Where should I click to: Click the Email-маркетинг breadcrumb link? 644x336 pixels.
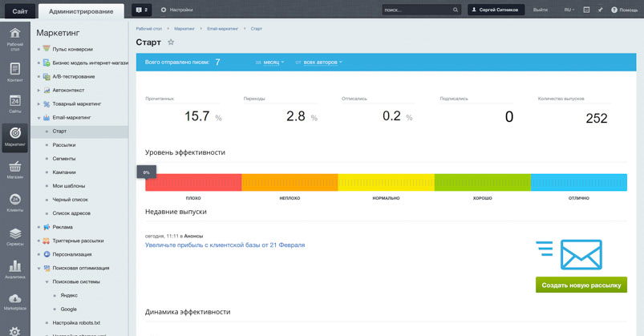click(x=222, y=29)
